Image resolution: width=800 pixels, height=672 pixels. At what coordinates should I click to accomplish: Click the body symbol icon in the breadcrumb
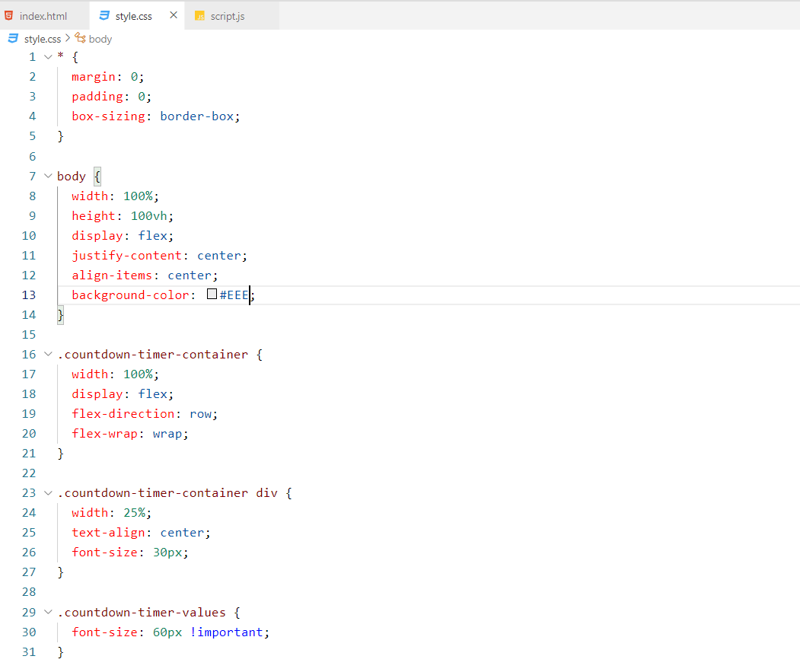80,38
